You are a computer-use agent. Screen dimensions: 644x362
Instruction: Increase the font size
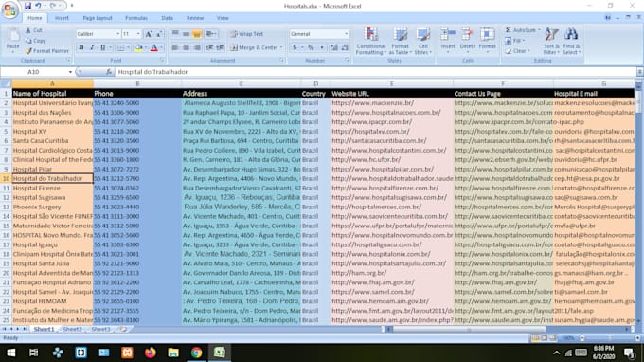point(149,34)
